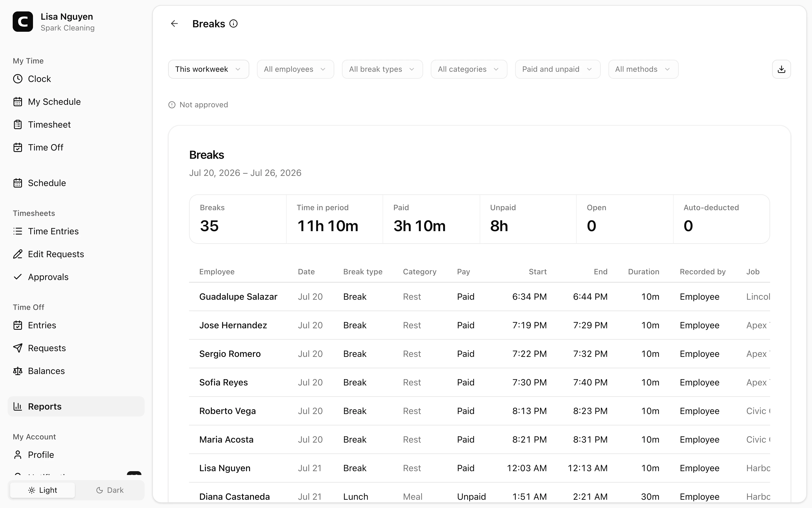Select the Guadalupe Salazar row
The width and height of the screenshot is (812, 508).
click(x=480, y=297)
